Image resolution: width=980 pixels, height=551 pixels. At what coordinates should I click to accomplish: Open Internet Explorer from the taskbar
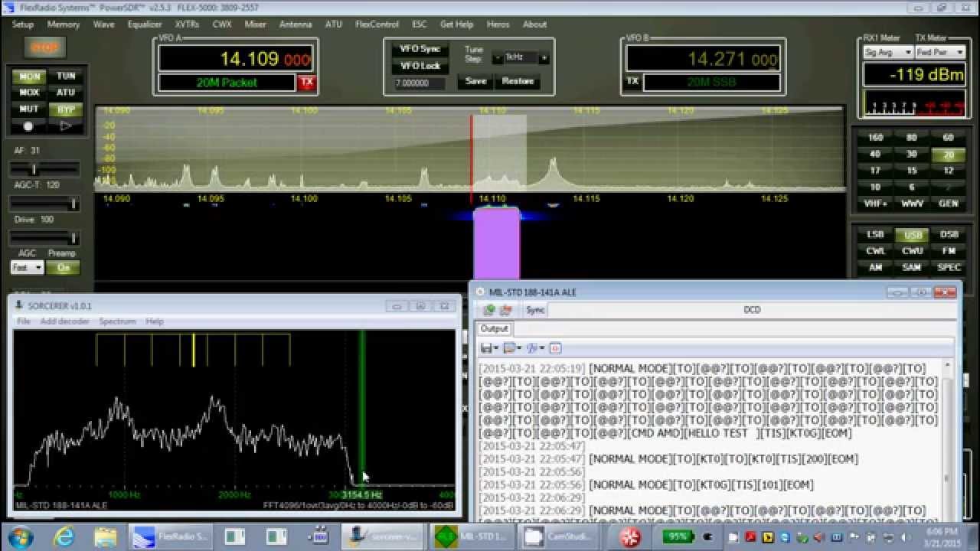[x=64, y=536]
